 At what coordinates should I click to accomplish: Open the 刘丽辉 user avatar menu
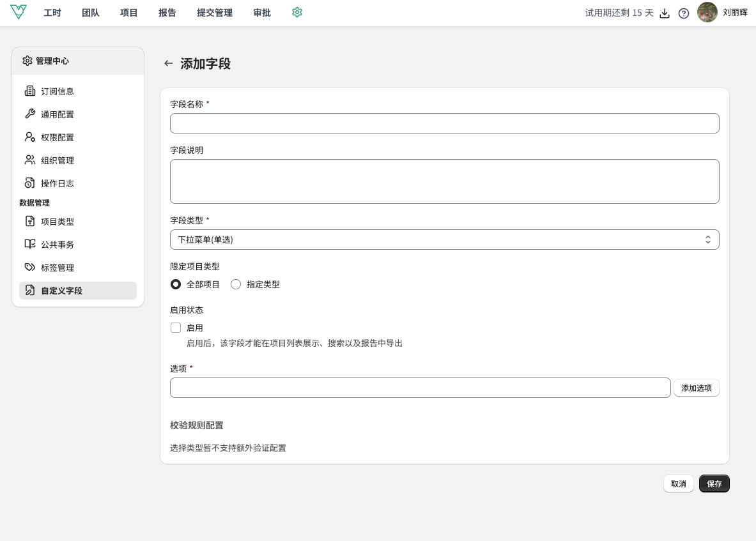707,12
